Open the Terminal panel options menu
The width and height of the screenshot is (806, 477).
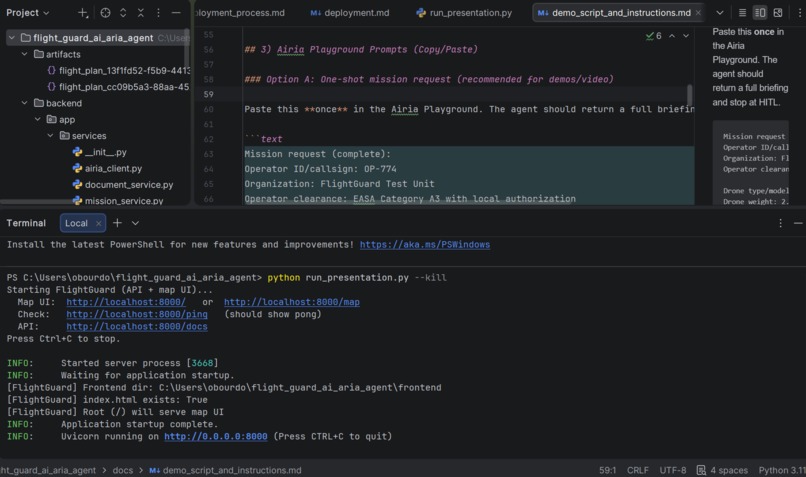coord(780,223)
